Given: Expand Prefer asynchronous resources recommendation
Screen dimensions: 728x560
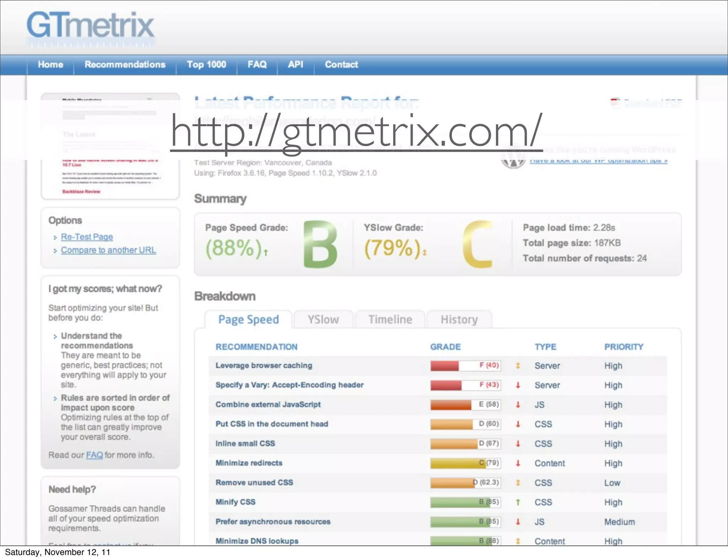Looking at the screenshot, I should pyautogui.click(x=273, y=522).
